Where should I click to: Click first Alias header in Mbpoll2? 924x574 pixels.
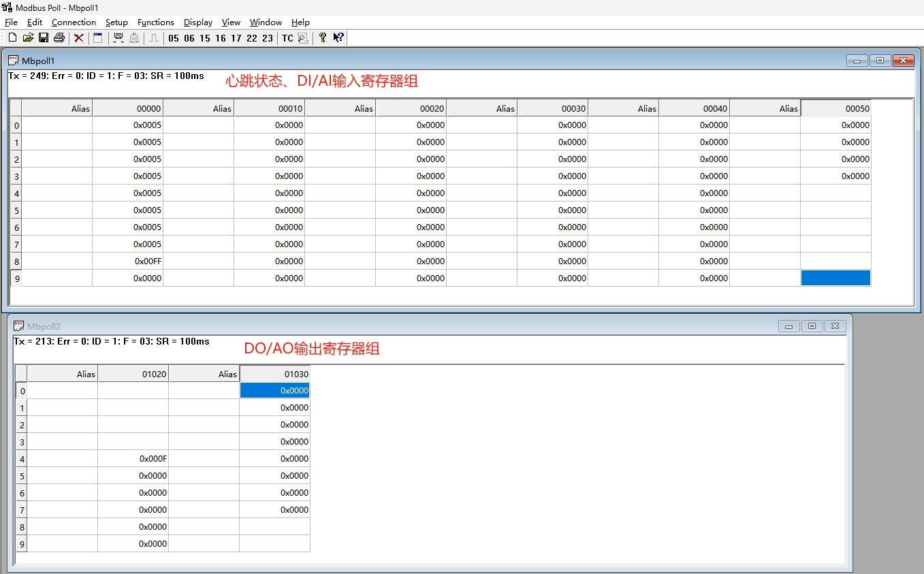tap(63, 374)
